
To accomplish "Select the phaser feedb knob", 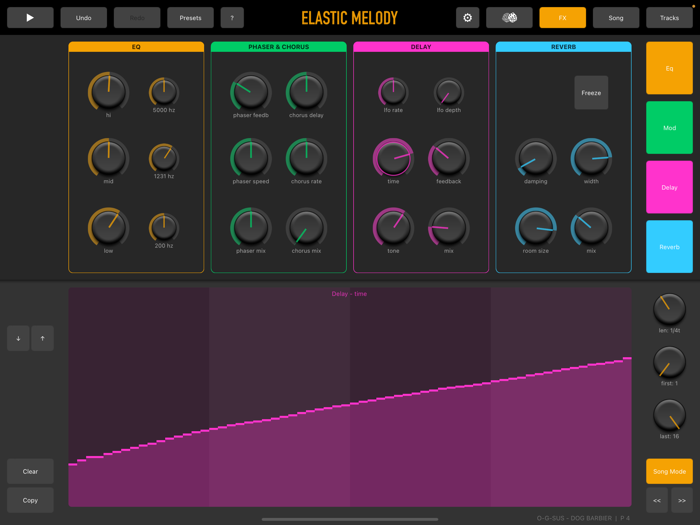I will [251, 91].
